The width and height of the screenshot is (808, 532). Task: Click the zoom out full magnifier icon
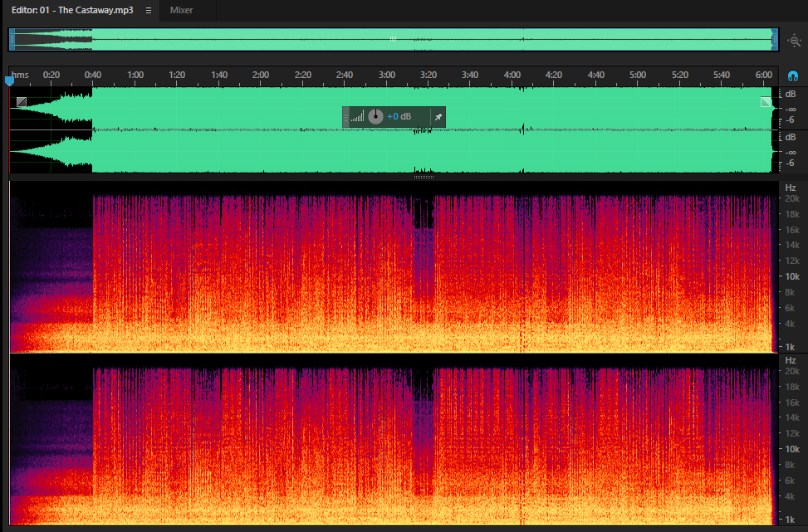point(795,40)
